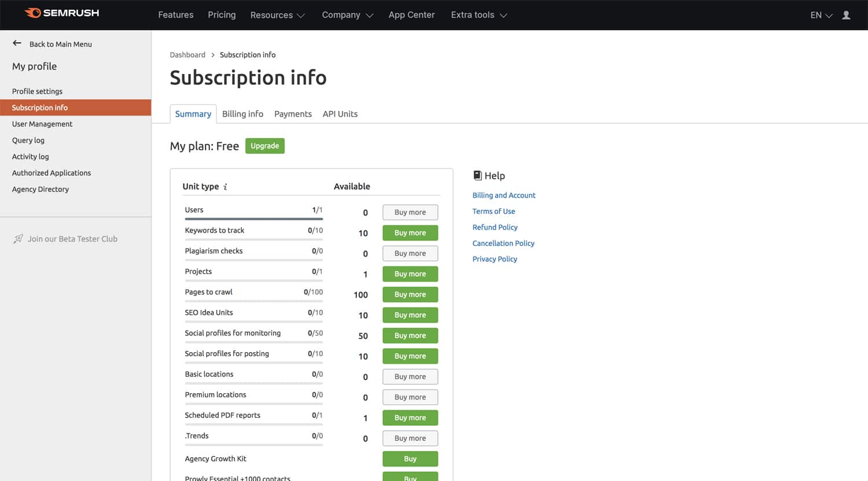Click Buy for Agency Growth Kit
The image size is (868, 481).
[410, 459]
